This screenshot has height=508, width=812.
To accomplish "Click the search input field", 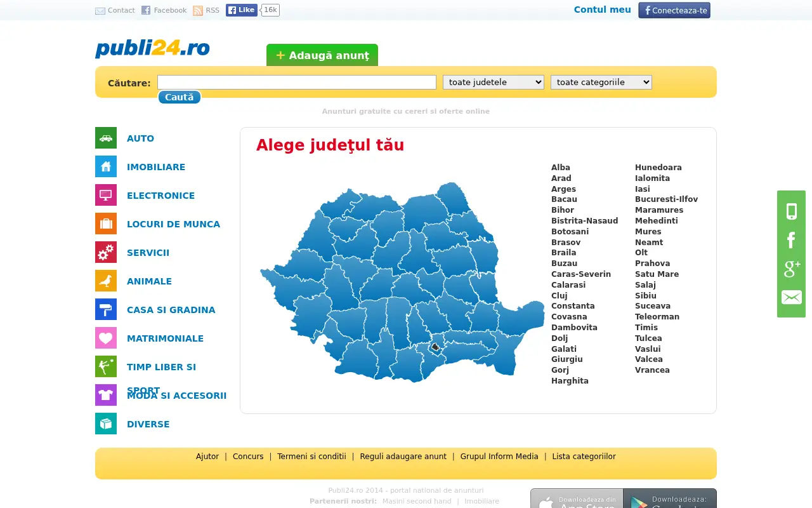I will [297, 82].
